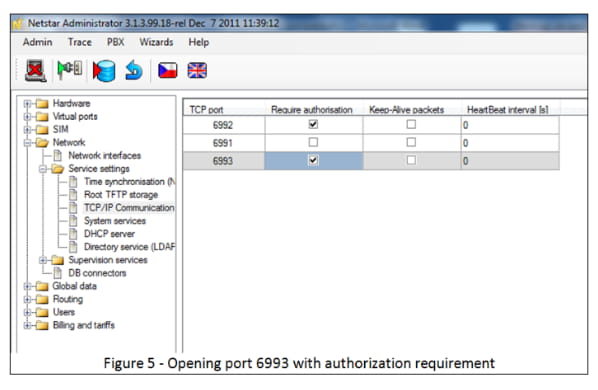The width and height of the screenshot is (598, 390).
Task: Select TCP/IP Communication in the tree
Action: 129,208
